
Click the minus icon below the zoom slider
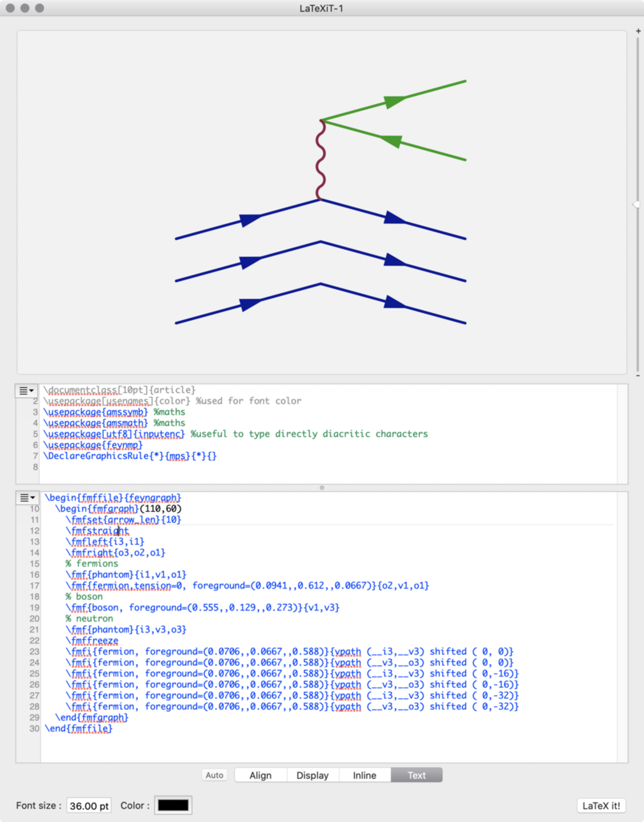(x=638, y=375)
